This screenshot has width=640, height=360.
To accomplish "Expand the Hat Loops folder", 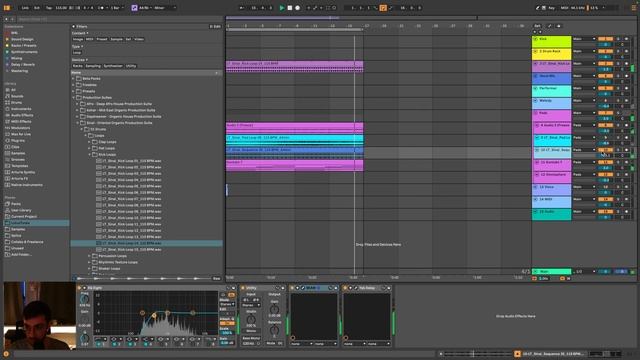I will (x=89, y=148).
